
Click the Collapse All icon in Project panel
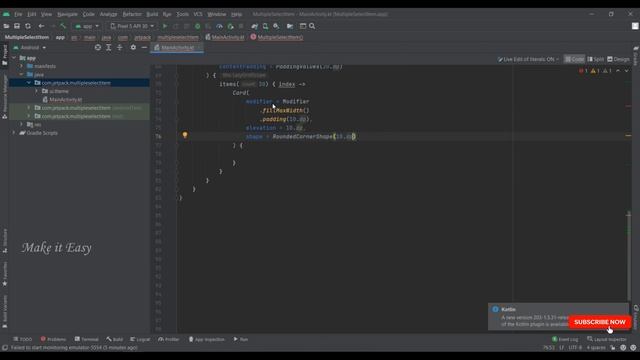120,48
